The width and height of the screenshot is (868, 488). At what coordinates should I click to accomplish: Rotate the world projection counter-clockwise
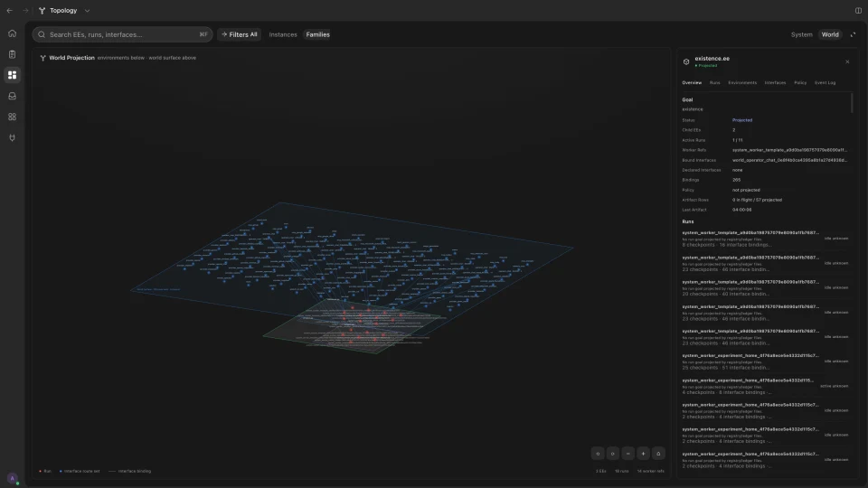[598, 454]
